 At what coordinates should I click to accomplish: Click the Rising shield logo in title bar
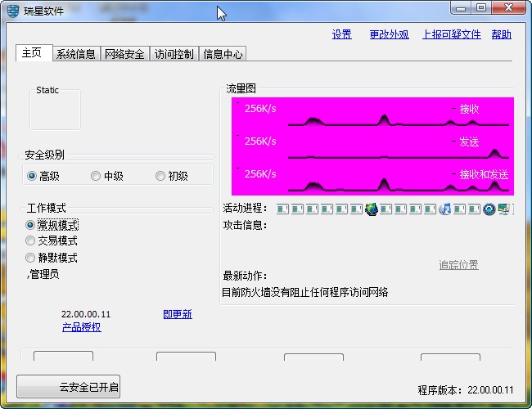pyautogui.click(x=13, y=11)
